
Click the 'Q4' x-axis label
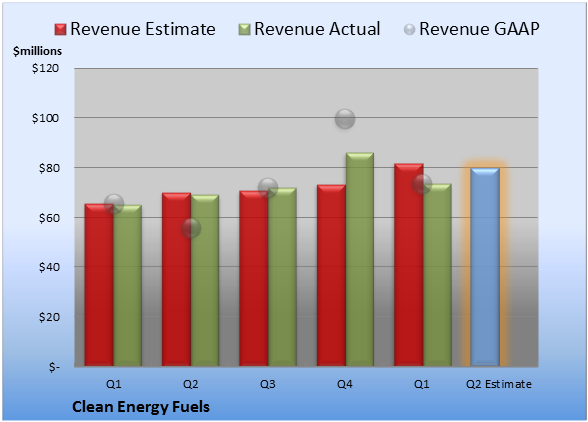(345, 384)
